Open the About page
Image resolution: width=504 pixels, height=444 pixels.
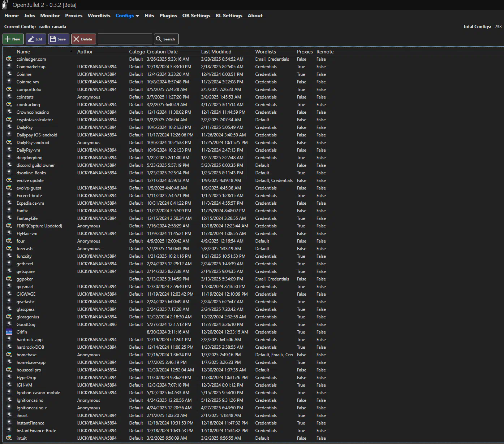(255, 16)
